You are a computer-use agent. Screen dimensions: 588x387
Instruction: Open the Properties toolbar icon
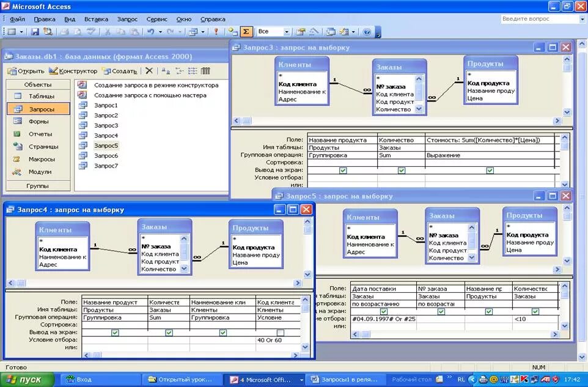tap(300, 32)
